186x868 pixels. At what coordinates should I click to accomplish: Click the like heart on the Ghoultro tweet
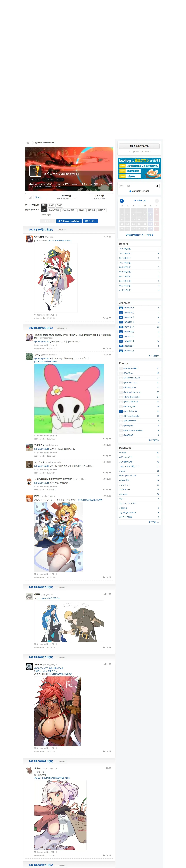pos(110,318)
